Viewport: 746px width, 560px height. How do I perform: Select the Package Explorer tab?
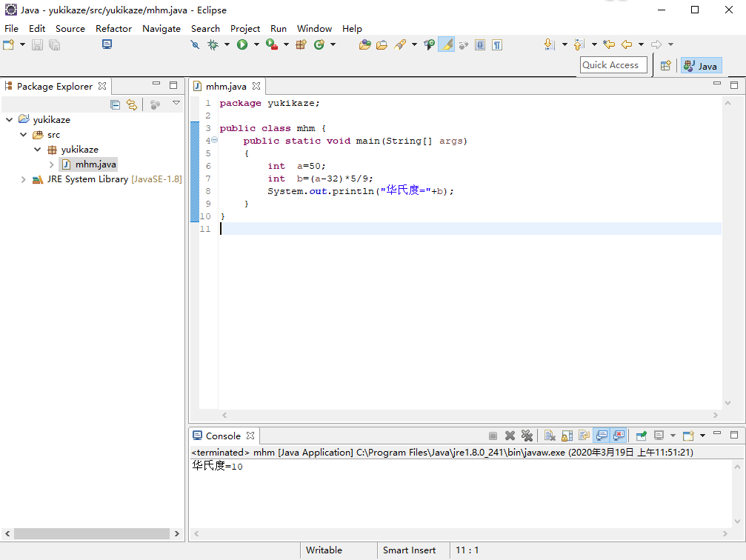pyautogui.click(x=54, y=86)
